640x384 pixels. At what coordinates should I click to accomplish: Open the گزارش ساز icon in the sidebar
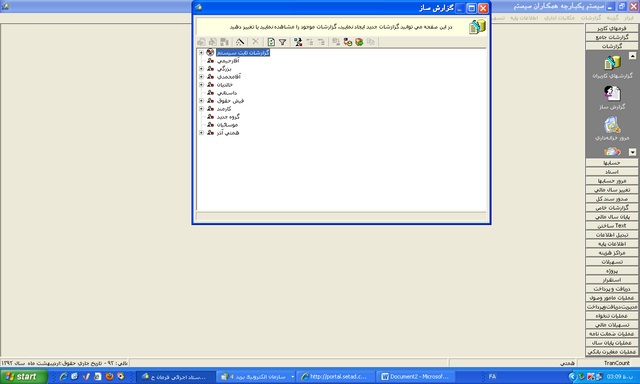pyautogui.click(x=612, y=98)
